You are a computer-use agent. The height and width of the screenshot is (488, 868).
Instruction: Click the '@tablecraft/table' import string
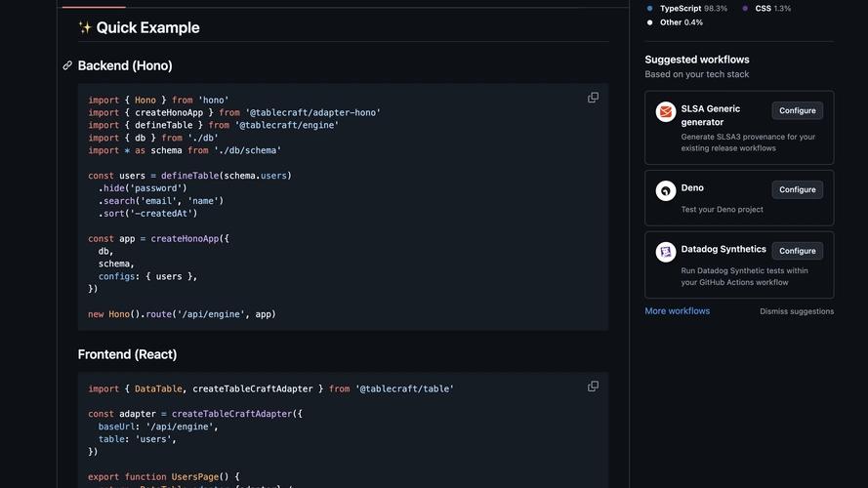tap(404, 388)
